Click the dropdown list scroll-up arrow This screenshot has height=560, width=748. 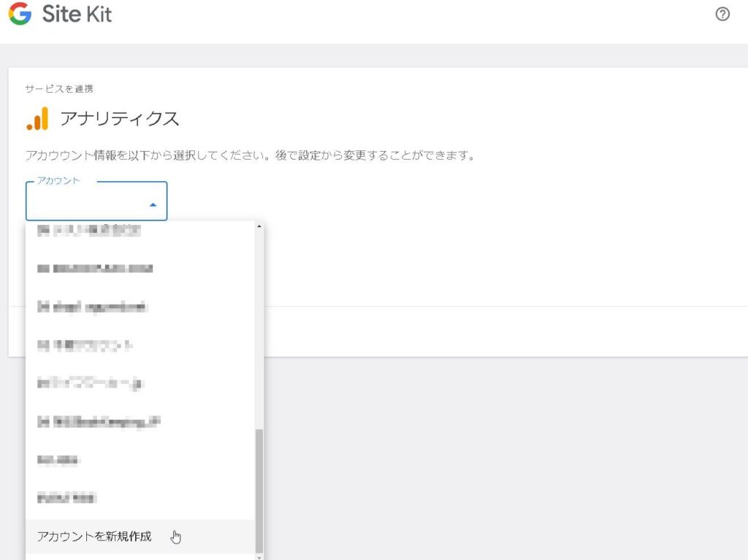[259, 226]
